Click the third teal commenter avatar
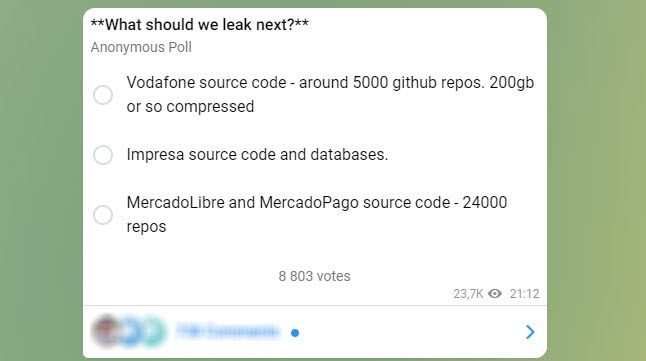This screenshot has width=646, height=361. (x=153, y=331)
